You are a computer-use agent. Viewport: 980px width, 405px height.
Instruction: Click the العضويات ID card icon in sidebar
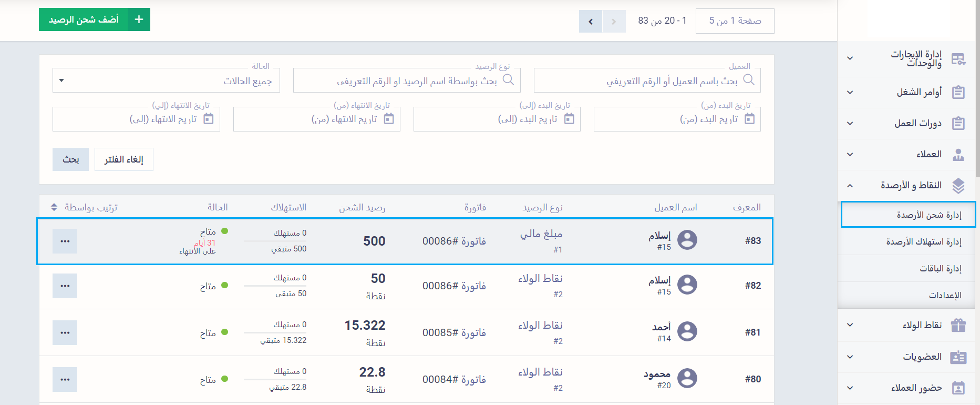(958, 357)
